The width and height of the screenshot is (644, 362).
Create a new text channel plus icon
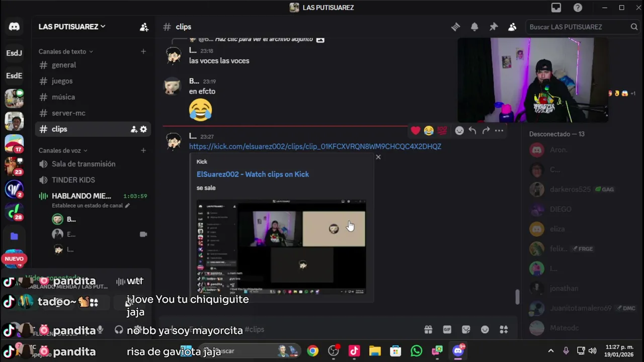143,51
